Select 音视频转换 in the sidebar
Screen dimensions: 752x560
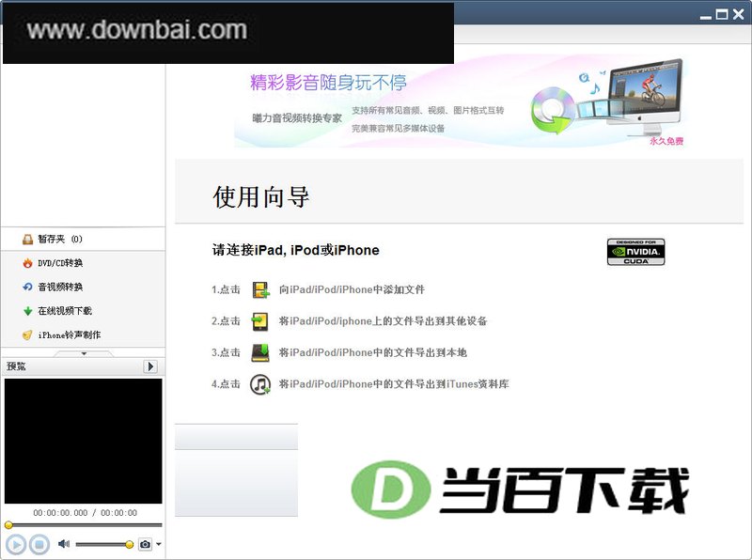click(83, 287)
